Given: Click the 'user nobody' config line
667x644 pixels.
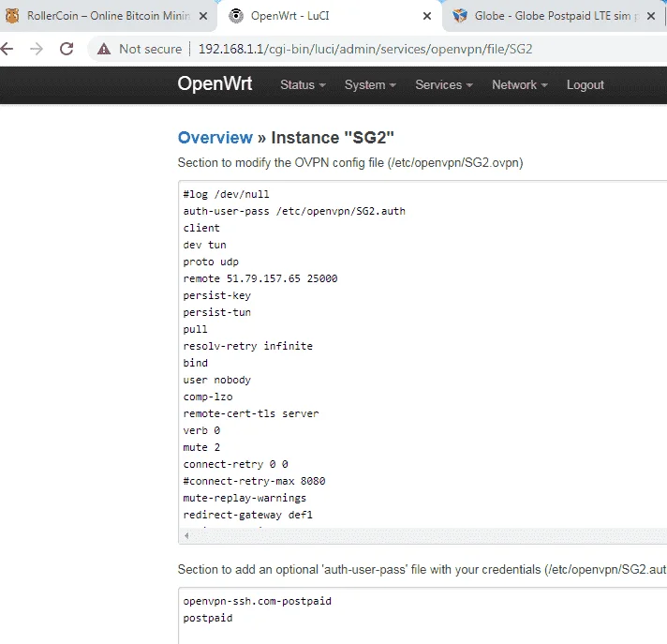Looking at the screenshot, I should [217, 380].
